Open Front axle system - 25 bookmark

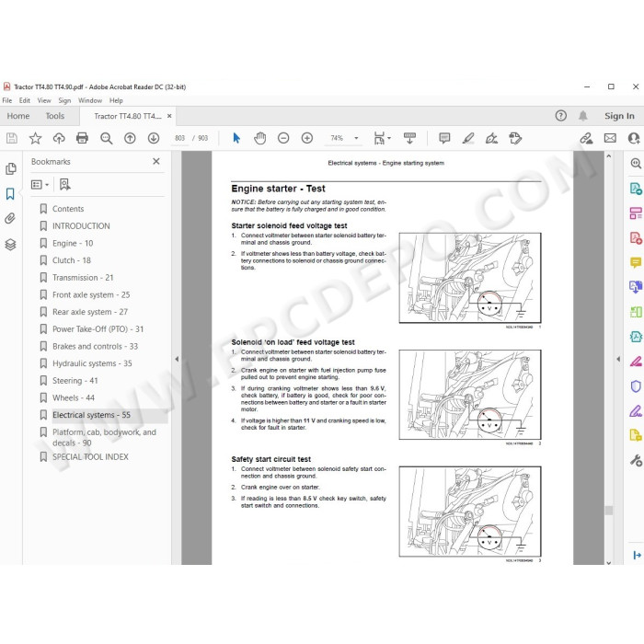tap(91, 295)
